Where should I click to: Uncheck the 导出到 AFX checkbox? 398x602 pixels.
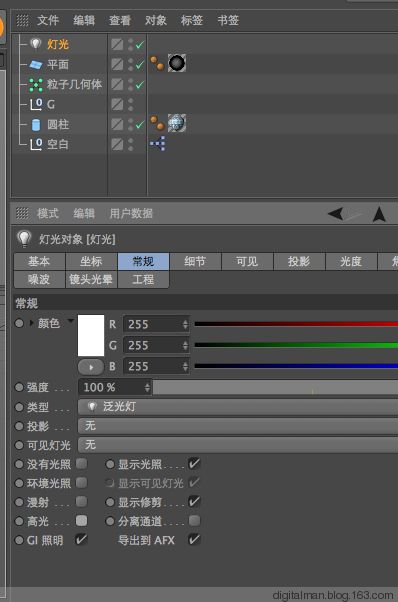click(x=194, y=539)
